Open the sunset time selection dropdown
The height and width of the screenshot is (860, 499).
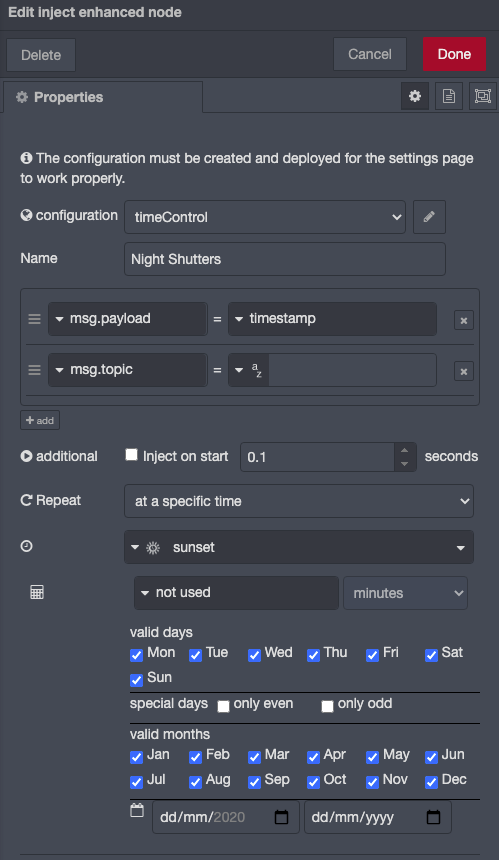tap(299, 547)
